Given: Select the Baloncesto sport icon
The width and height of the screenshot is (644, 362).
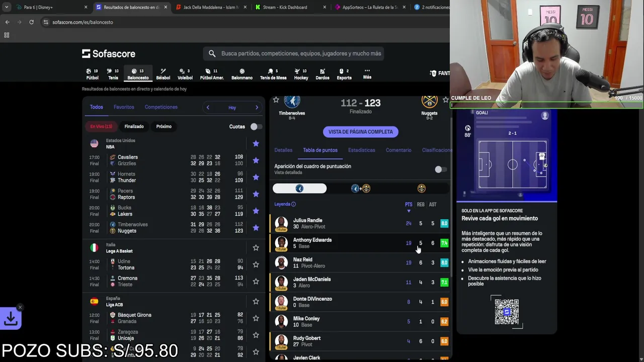Looking at the screenshot, I should pyautogui.click(x=138, y=74).
